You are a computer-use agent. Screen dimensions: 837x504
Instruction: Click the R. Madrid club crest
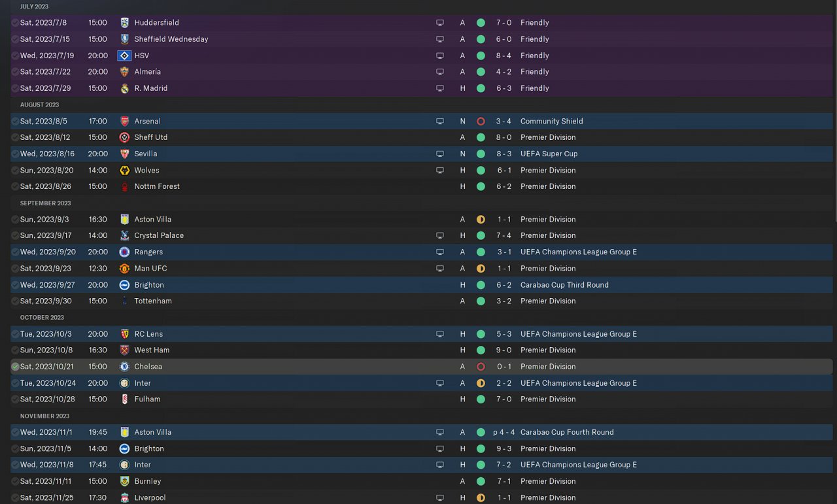point(124,88)
